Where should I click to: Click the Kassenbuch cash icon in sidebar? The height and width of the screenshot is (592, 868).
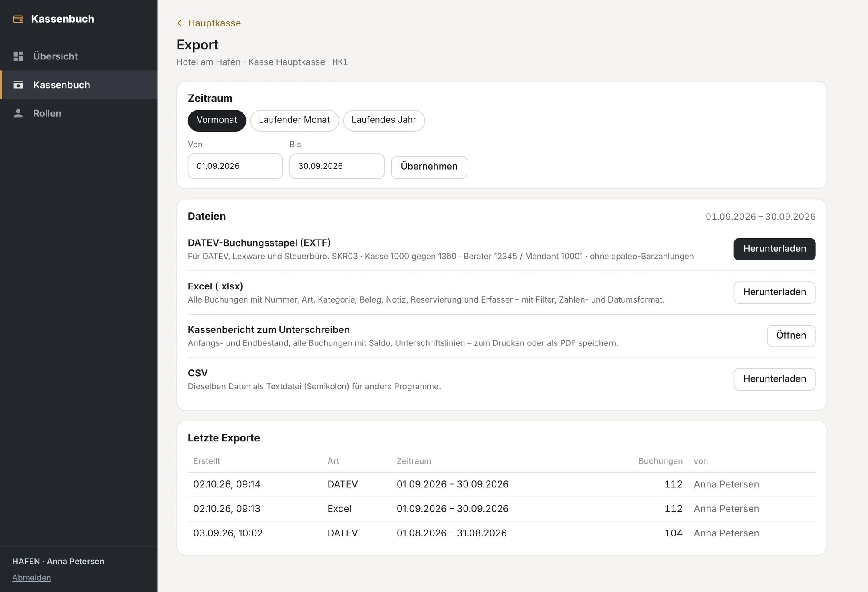(18, 85)
